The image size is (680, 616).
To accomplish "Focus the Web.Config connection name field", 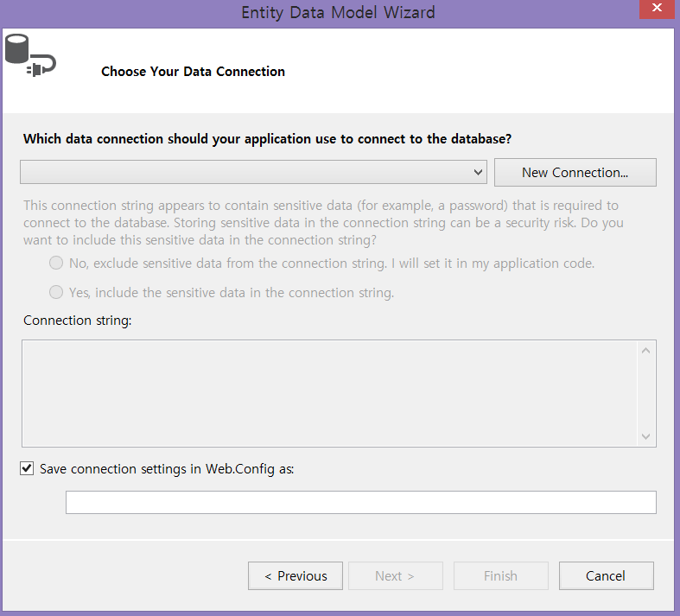I will point(360,502).
